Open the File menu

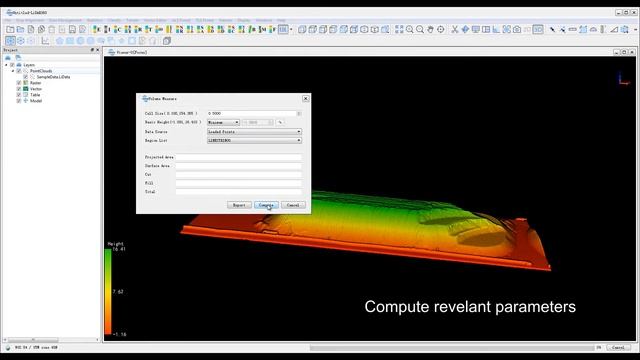pos(8,20)
